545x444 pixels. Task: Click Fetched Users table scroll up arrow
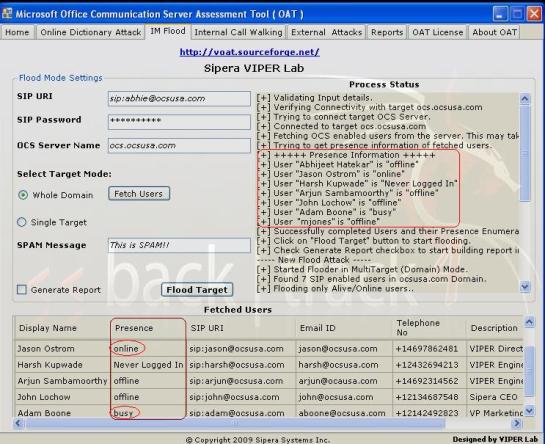(x=529, y=322)
